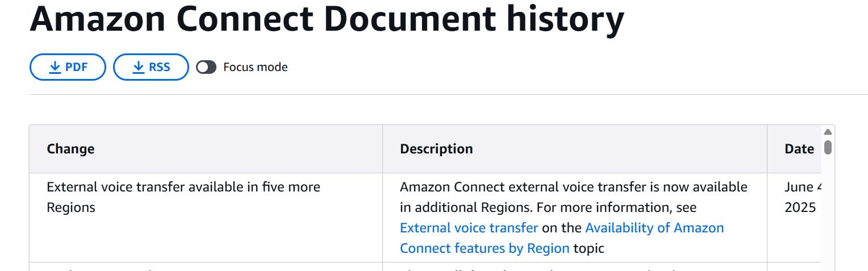The height and width of the screenshot is (271, 868).
Task: Open the External voice transfer link
Action: (x=469, y=228)
